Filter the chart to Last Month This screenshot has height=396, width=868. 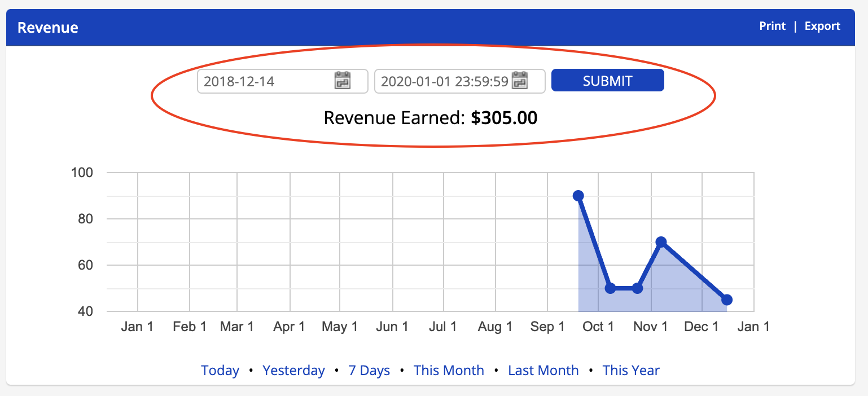pyautogui.click(x=543, y=371)
